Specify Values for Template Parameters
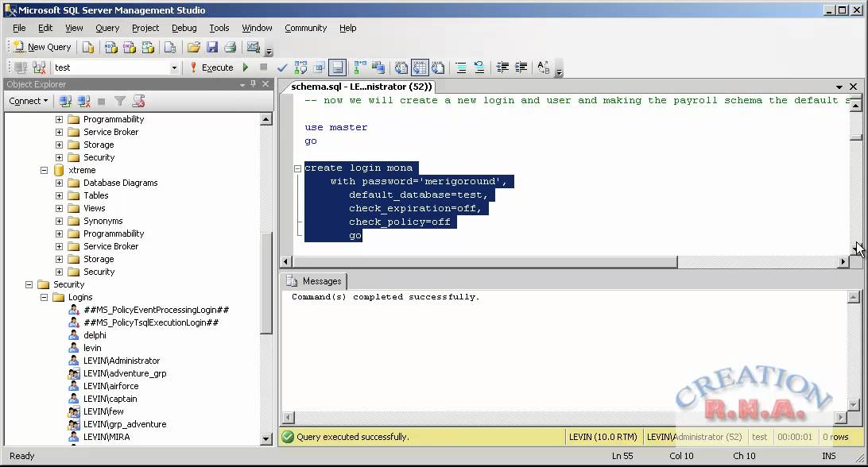The image size is (868, 467). [544, 68]
